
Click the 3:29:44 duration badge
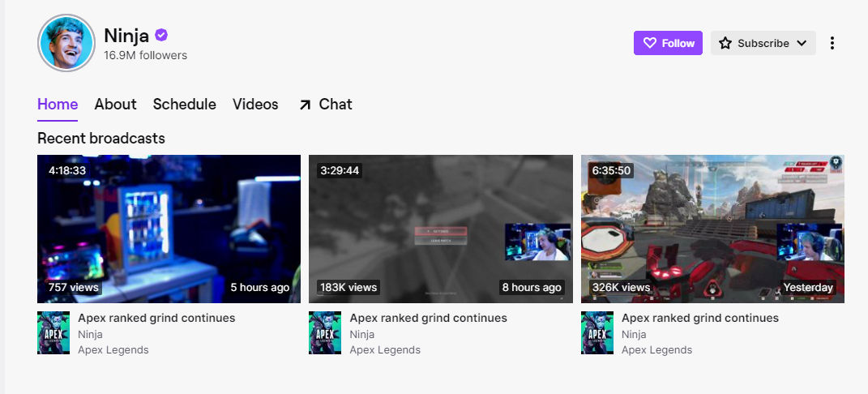click(x=340, y=170)
